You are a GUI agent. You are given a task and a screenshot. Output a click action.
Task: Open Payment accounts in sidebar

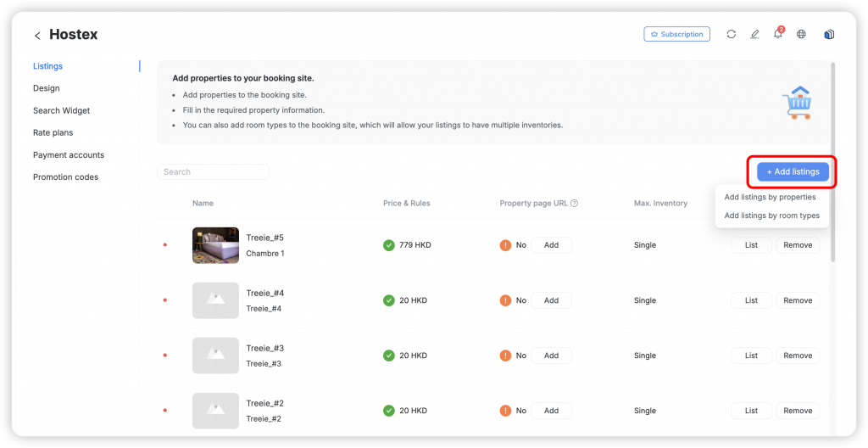click(x=69, y=155)
